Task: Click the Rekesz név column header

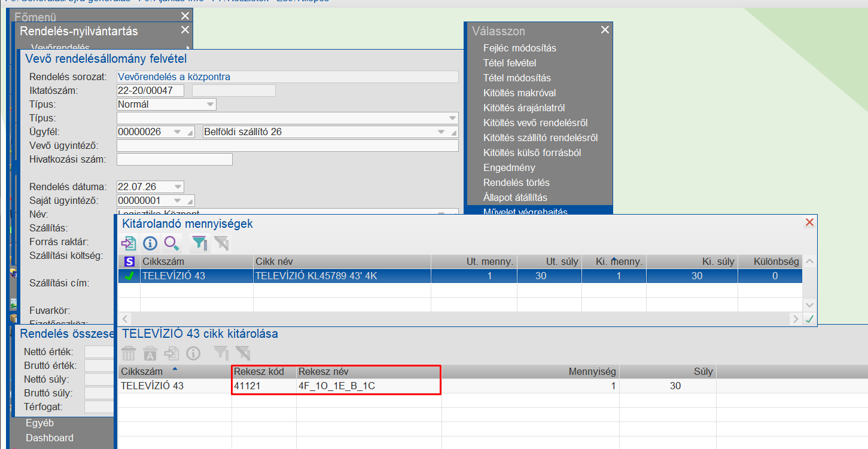Action: click(x=369, y=371)
